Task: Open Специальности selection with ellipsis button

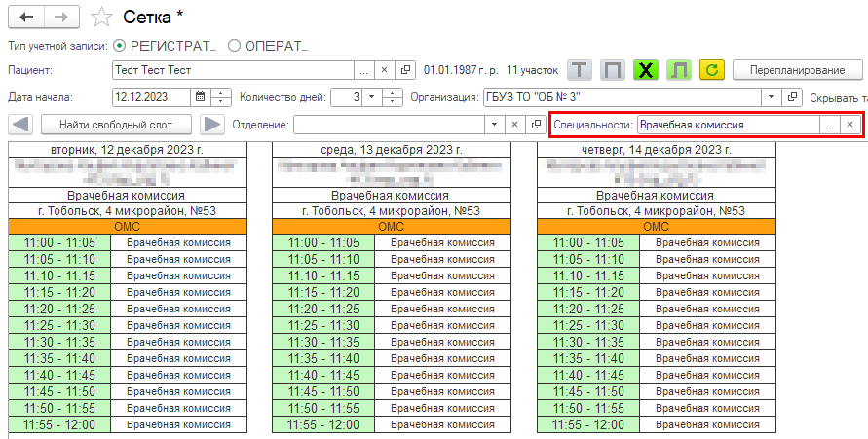Action: click(829, 125)
